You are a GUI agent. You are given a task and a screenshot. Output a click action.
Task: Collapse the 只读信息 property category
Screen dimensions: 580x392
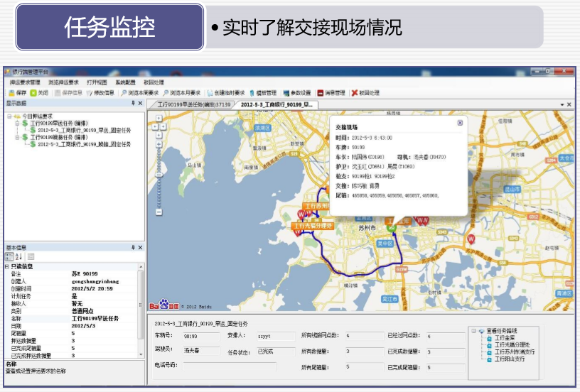tap(7, 266)
